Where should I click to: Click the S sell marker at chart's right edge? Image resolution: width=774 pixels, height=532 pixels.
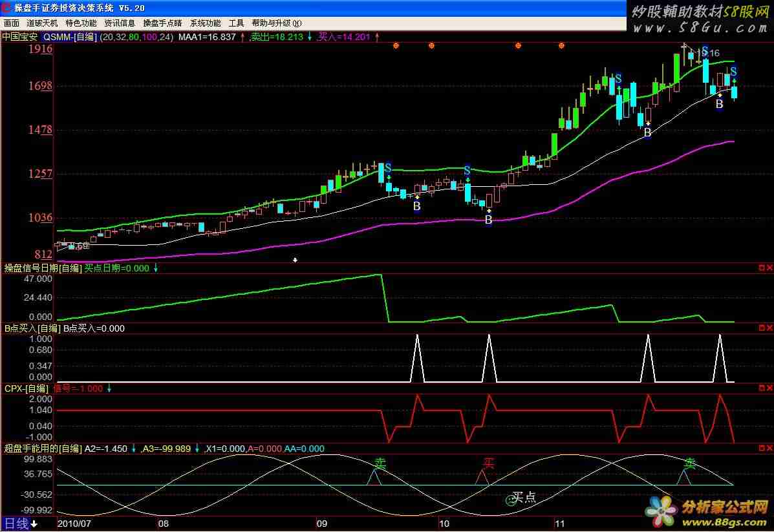click(x=733, y=72)
